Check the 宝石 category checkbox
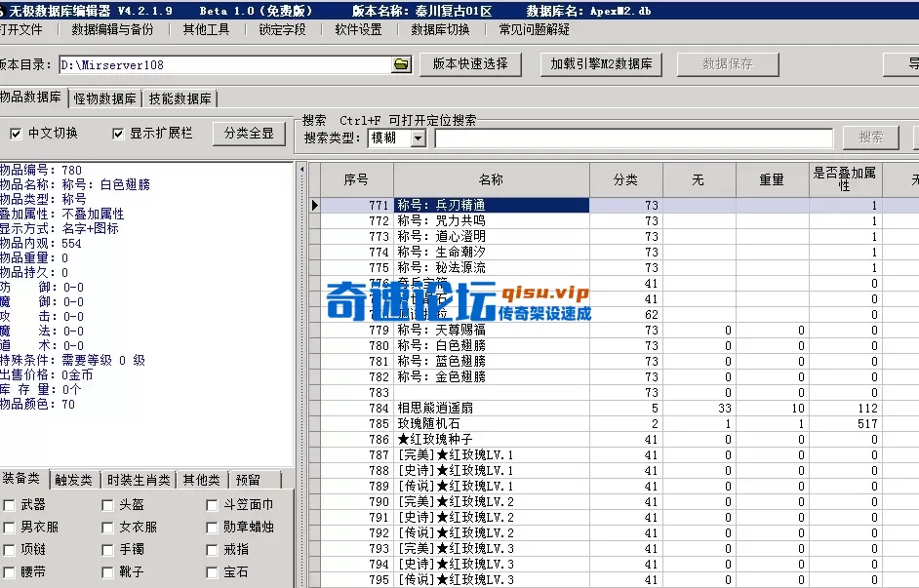919x588 pixels. pos(212,572)
